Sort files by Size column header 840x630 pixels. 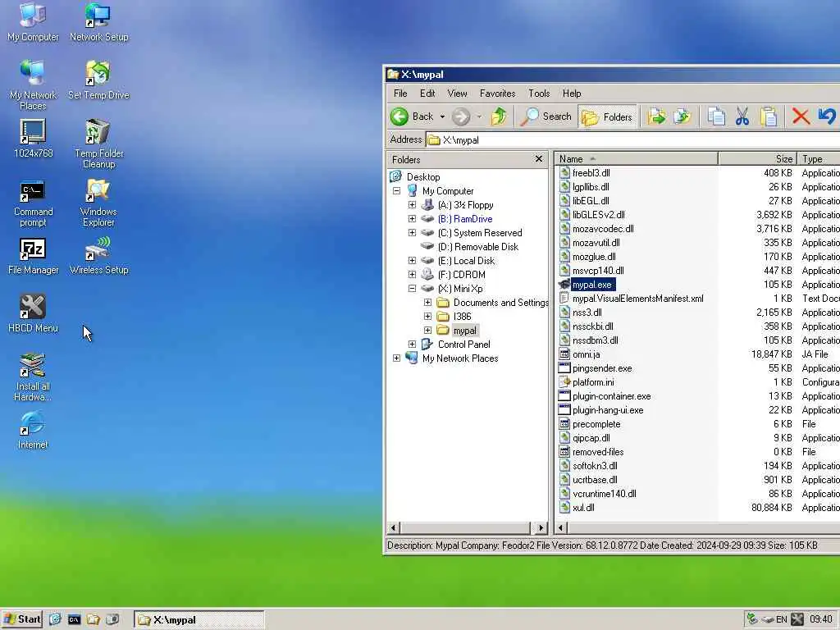point(757,158)
